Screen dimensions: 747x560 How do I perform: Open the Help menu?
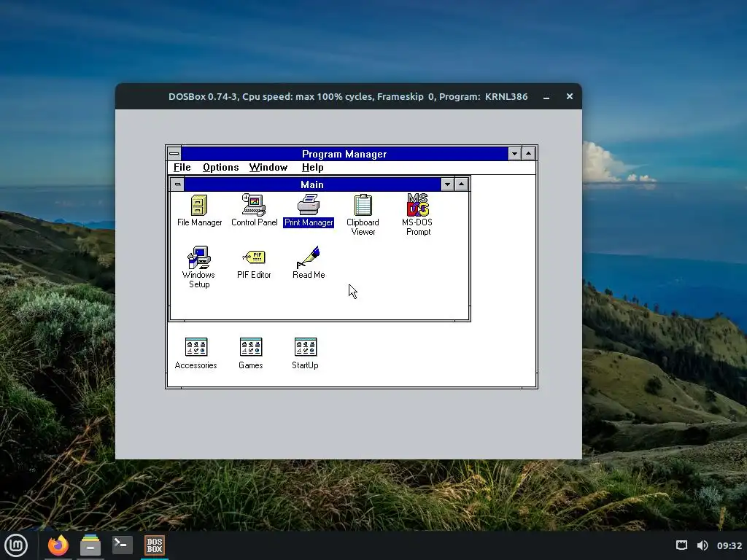312,167
